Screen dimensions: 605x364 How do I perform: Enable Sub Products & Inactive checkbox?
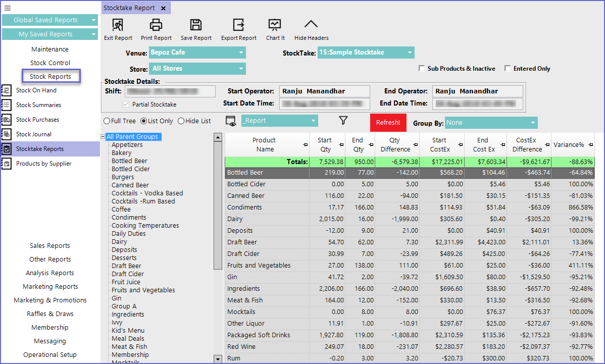[422, 69]
